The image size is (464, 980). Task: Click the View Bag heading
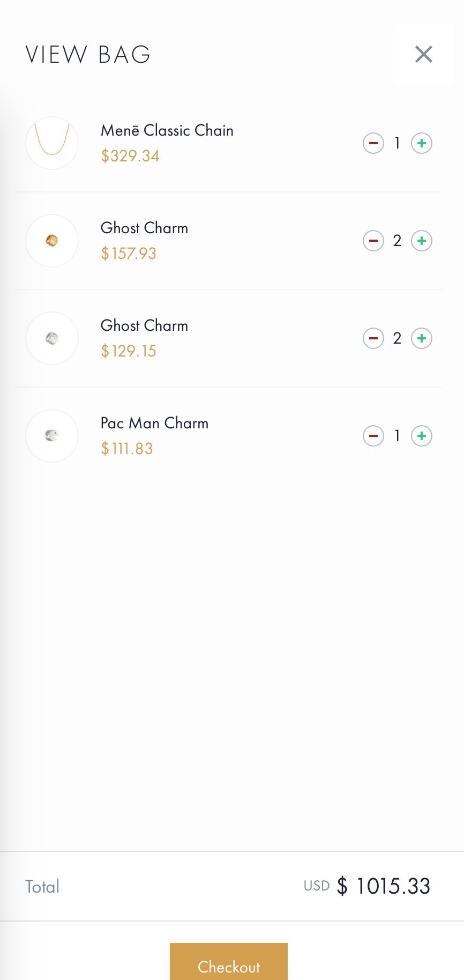point(88,55)
